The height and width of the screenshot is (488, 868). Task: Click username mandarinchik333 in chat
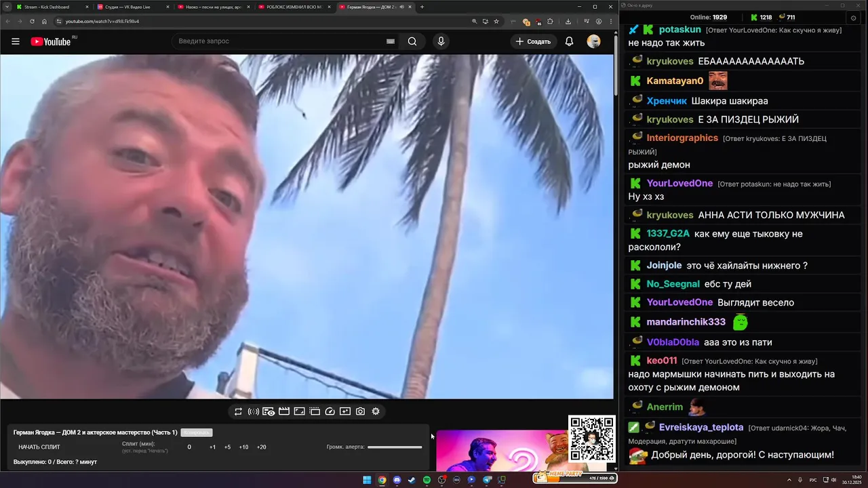[686, 322]
